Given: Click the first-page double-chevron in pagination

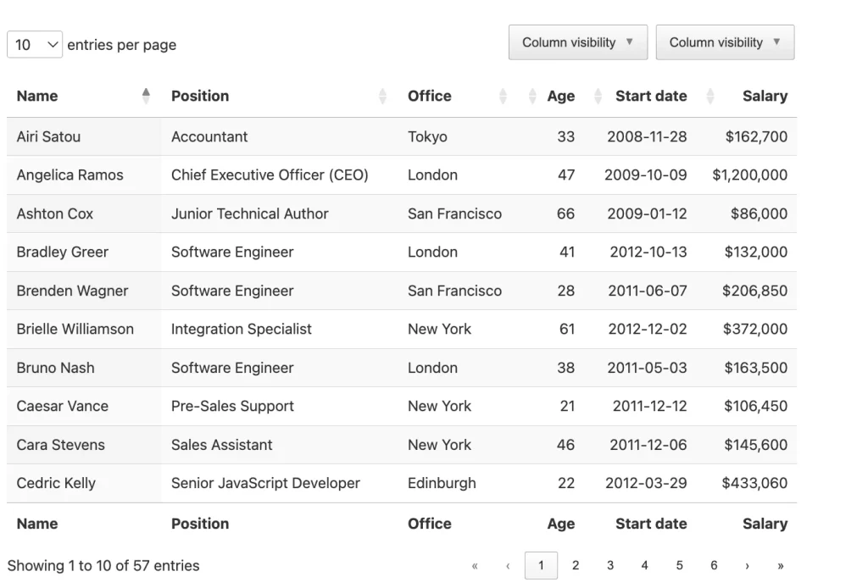Looking at the screenshot, I should point(474,565).
